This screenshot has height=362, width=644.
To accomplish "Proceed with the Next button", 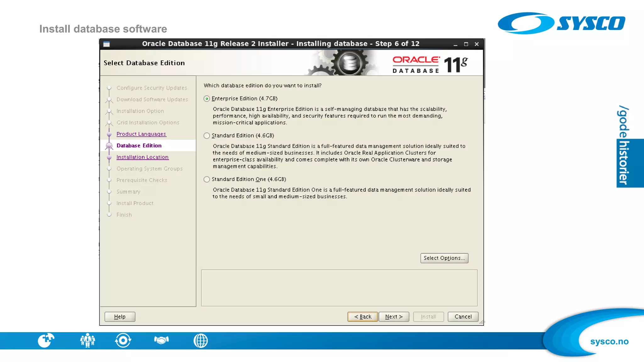I will pos(394,317).
